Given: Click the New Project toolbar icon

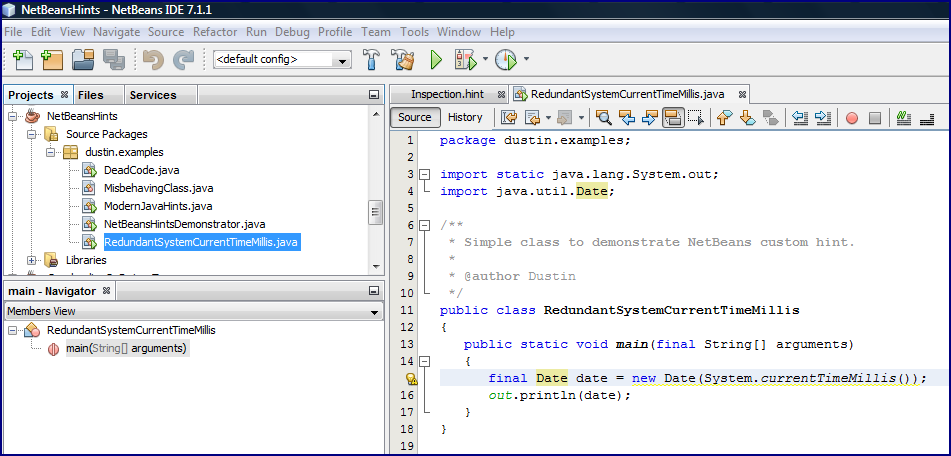Looking at the screenshot, I should (x=52, y=59).
